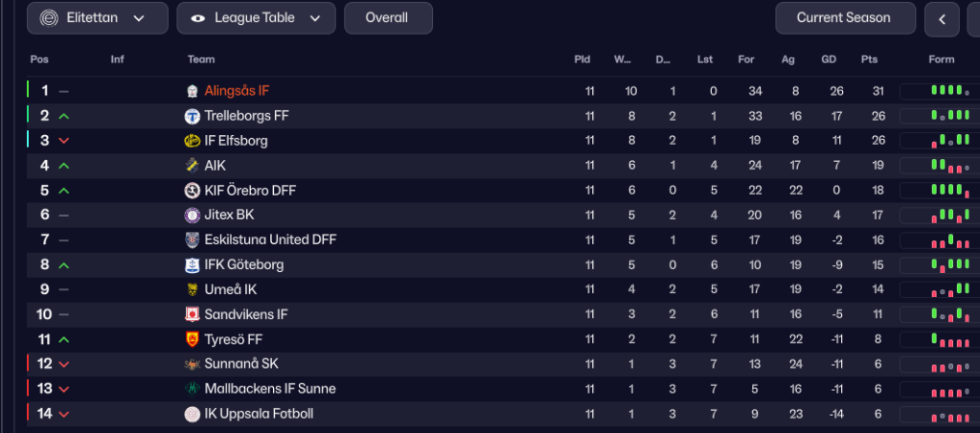Click the Tyresö FF club badge icon
Image resolution: width=980 pixels, height=433 pixels.
tap(192, 340)
